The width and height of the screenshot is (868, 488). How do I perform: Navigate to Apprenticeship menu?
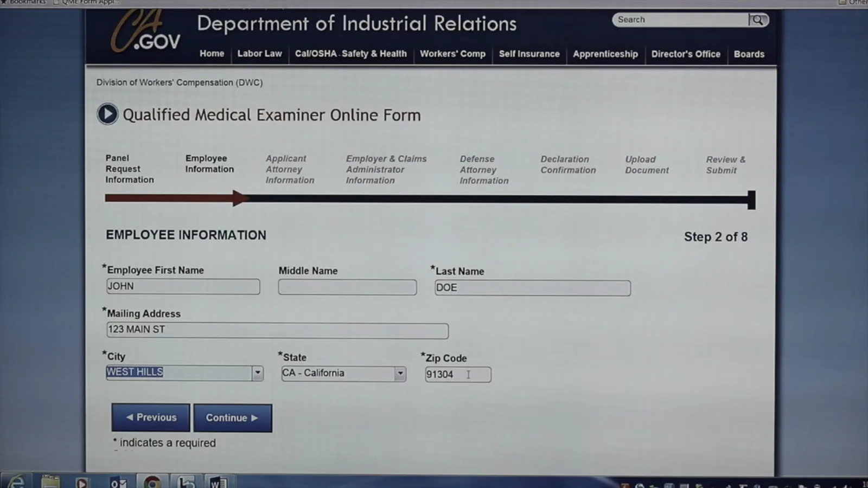click(x=605, y=54)
